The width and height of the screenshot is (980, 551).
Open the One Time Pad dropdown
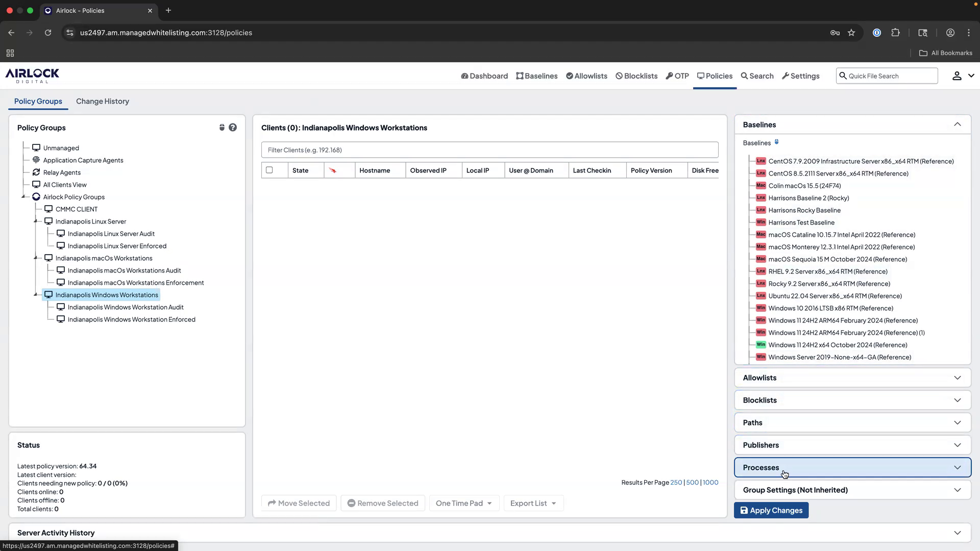pyautogui.click(x=463, y=503)
